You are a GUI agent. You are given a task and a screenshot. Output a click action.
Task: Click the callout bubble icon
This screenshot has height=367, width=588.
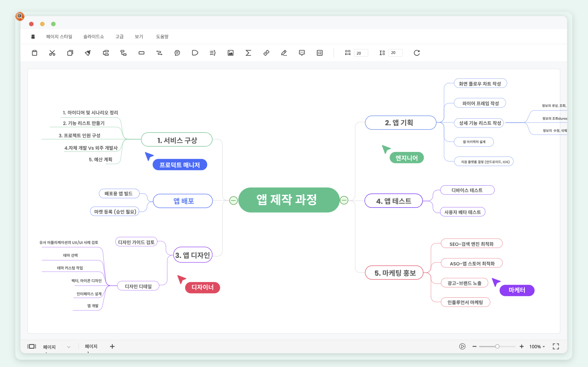pyautogui.click(x=177, y=53)
